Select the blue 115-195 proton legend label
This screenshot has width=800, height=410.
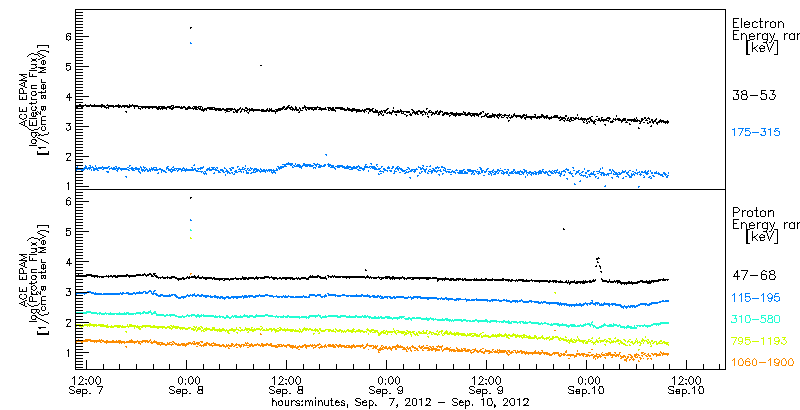756,297
